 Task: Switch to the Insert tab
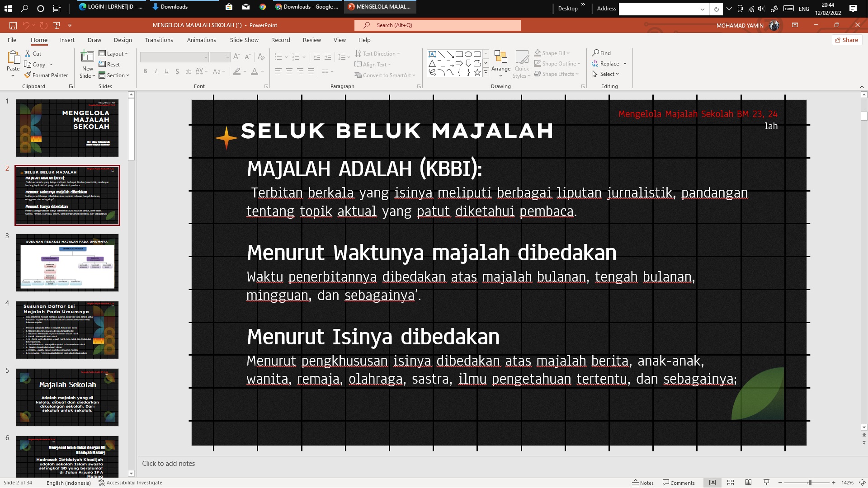[67, 40]
